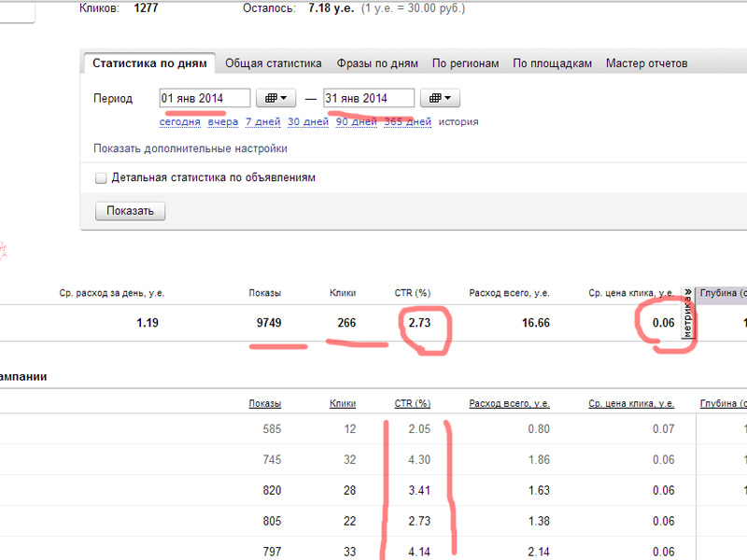Open the Фразы по дням tab
The height and width of the screenshot is (560, 747).
point(377,63)
